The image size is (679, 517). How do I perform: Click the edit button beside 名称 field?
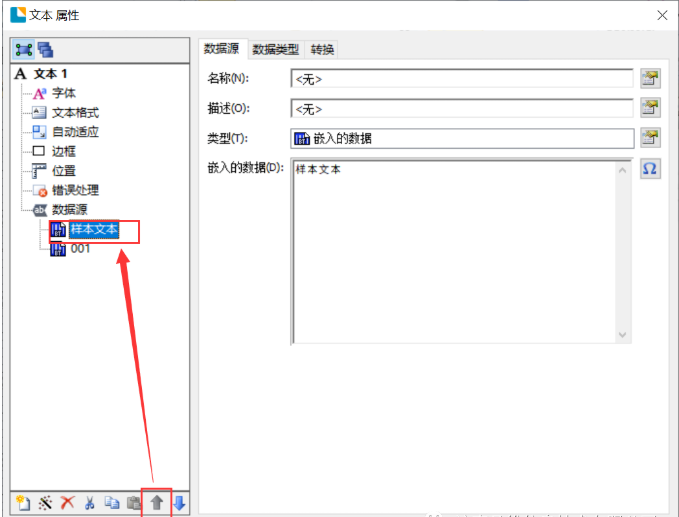click(x=650, y=79)
